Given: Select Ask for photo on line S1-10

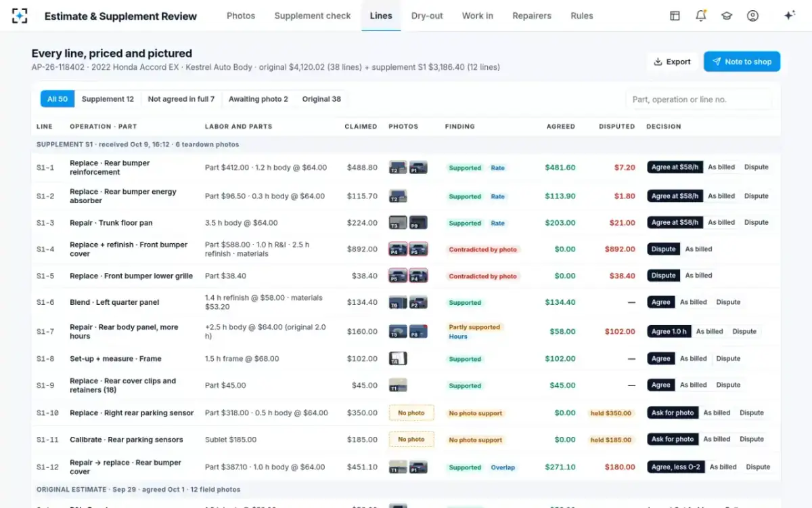Looking at the screenshot, I should pyautogui.click(x=673, y=412).
